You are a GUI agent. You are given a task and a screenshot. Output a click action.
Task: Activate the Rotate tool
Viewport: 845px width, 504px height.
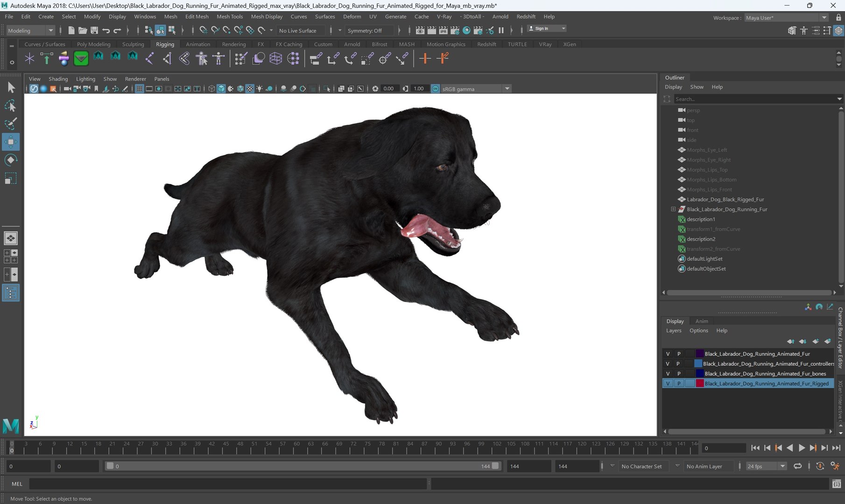(x=10, y=160)
